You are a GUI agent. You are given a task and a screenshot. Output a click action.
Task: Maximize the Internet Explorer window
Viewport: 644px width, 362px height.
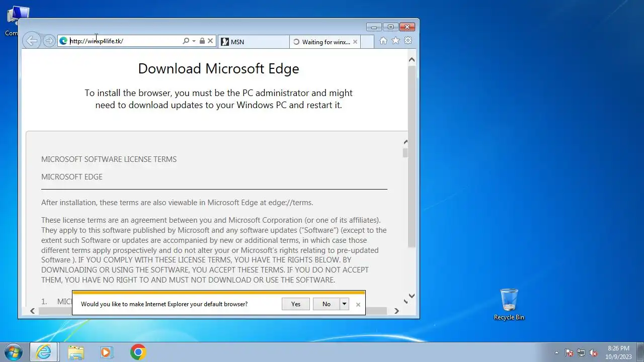tap(390, 27)
